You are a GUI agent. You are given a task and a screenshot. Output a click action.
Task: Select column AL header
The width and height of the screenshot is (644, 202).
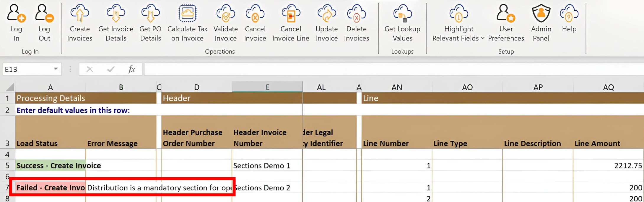point(321,87)
